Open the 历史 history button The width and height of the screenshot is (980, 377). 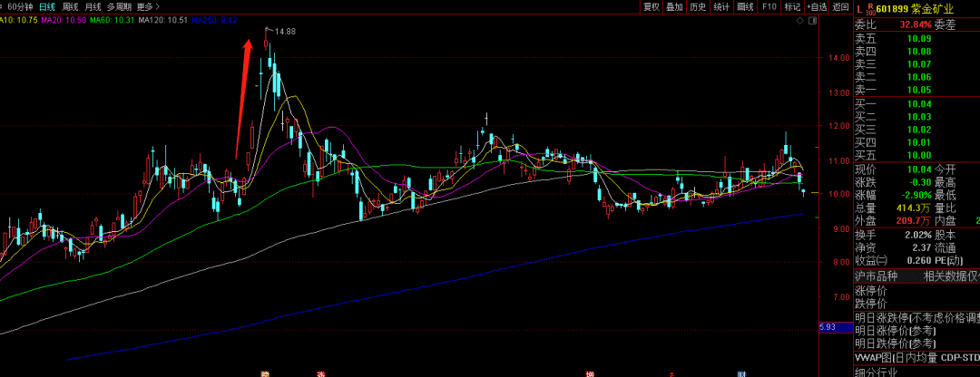[698, 7]
